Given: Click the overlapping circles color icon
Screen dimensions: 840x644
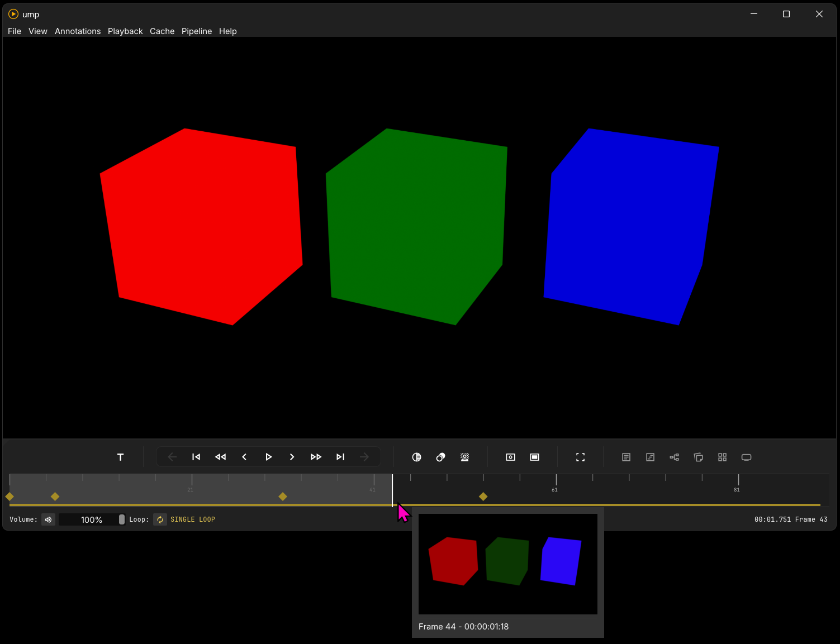Looking at the screenshot, I should coord(440,457).
